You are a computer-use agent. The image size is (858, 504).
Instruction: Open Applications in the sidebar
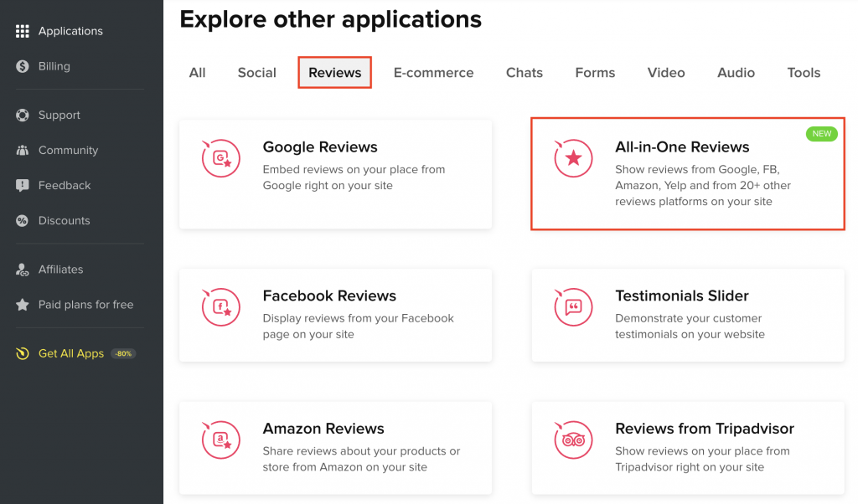[x=70, y=31]
